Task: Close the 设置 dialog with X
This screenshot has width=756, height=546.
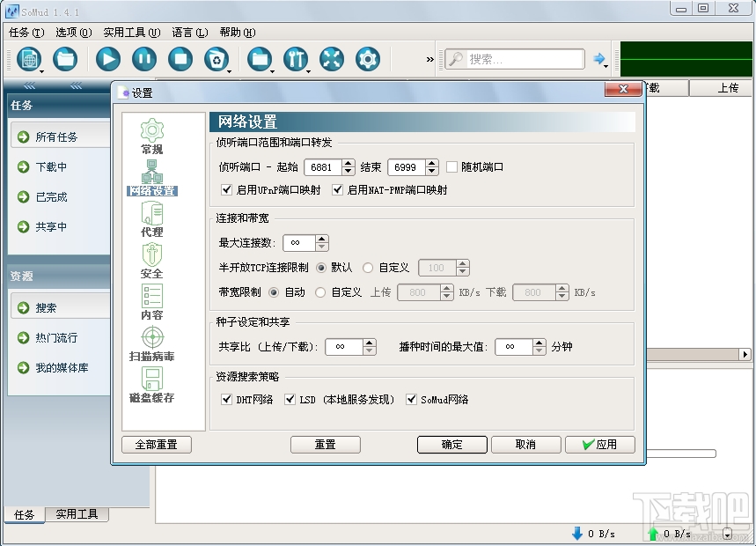Action: click(623, 89)
